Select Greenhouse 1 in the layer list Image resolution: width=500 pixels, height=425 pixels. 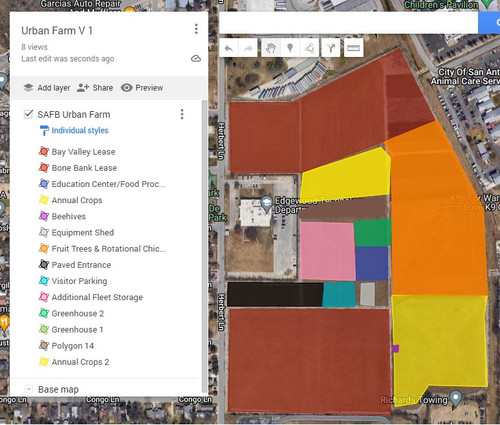(77, 330)
